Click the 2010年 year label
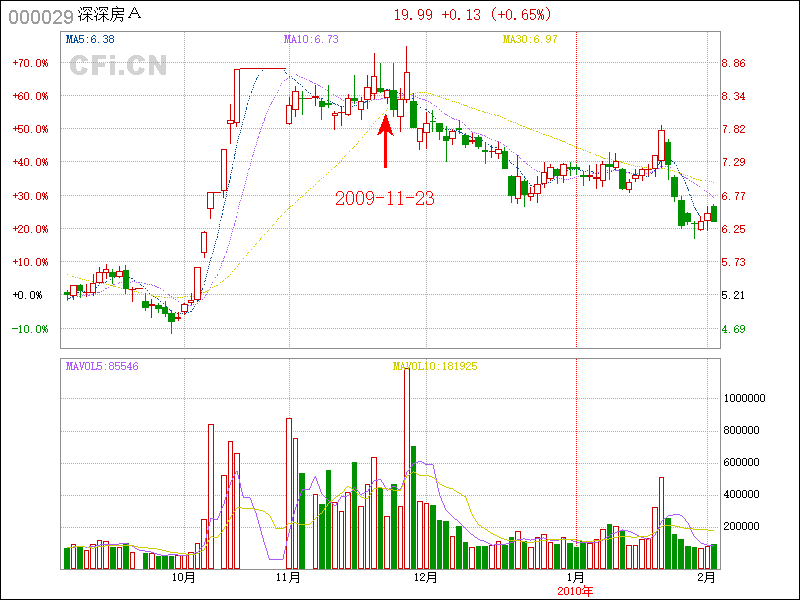800x600 pixels. click(x=575, y=591)
